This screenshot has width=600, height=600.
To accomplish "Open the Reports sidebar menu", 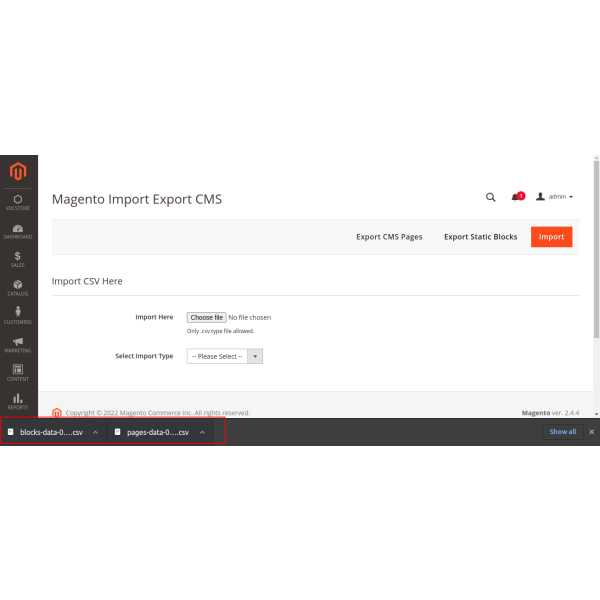I will click(x=18, y=401).
